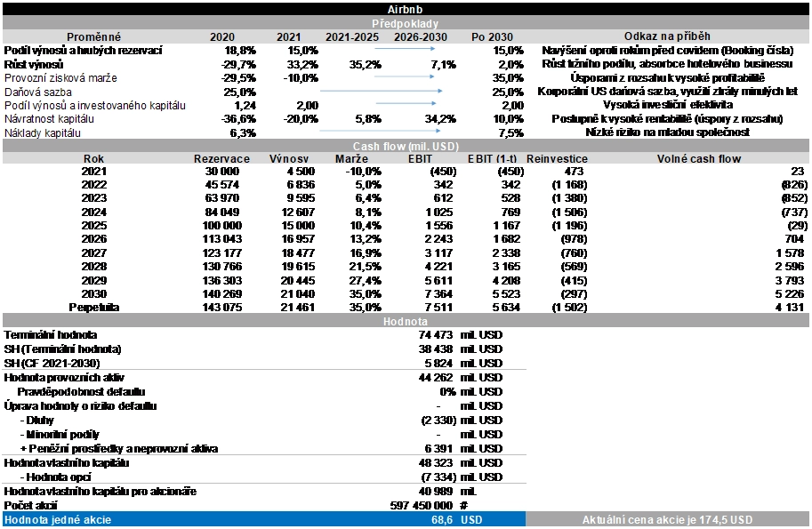This screenshot has width=812, height=529.
Task: Click the SH (CF 2021-2030) label
Action: click(52, 364)
